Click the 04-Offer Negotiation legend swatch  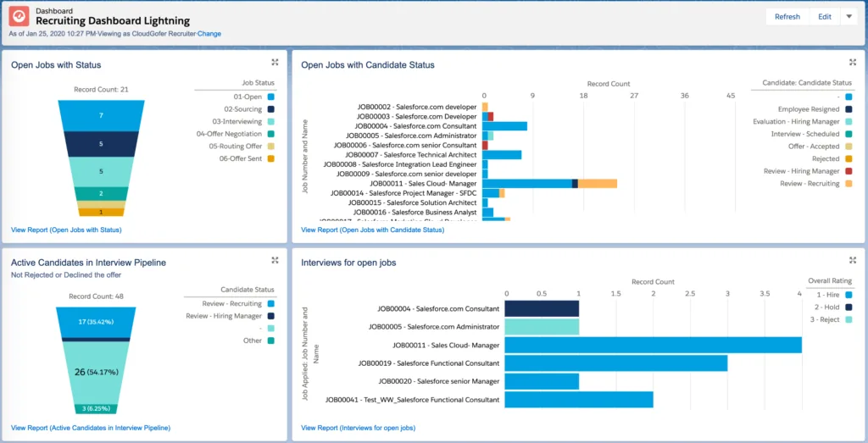pyautogui.click(x=270, y=134)
